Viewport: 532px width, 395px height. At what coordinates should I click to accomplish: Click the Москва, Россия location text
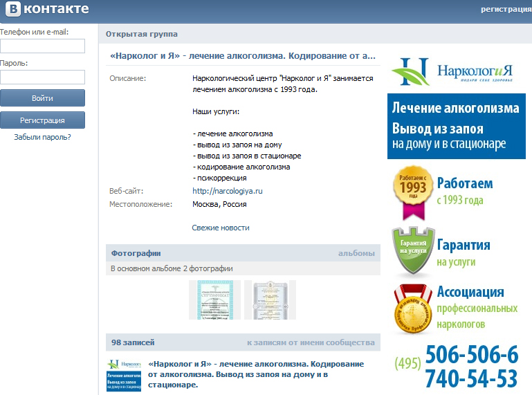219,204
